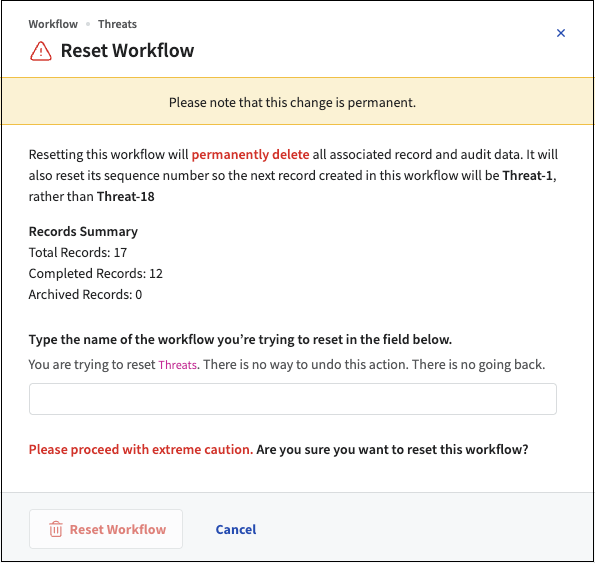Open the Workflow breadcrumb
The image size is (595, 563).
(x=53, y=24)
